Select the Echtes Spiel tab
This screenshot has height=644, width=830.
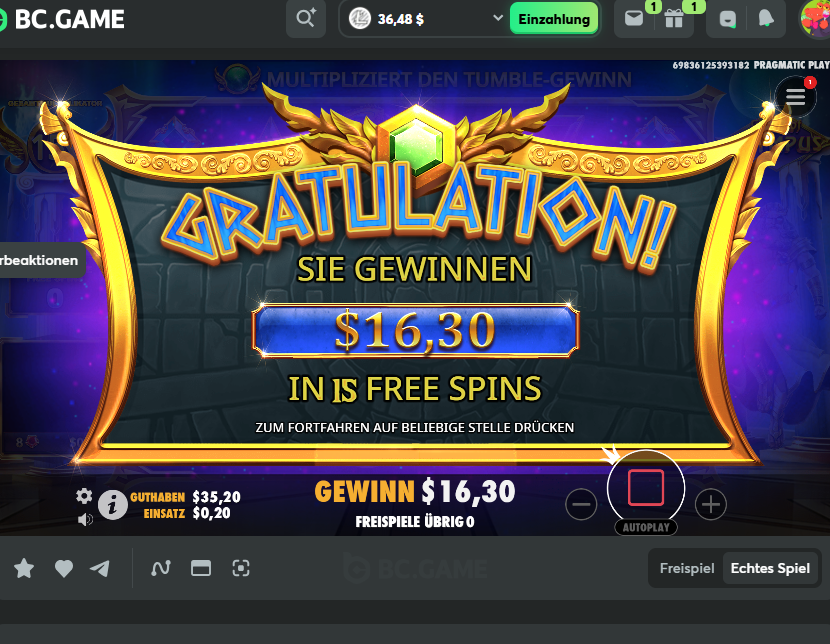pyautogui.click(x=770, y=568)
